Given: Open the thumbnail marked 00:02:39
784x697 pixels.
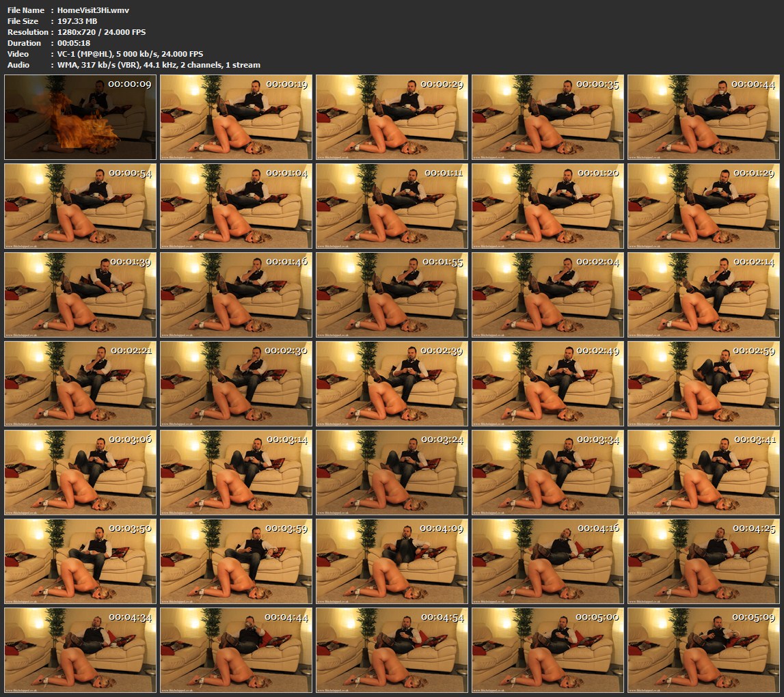Looking at the screenshot, I should click(392, 383).
